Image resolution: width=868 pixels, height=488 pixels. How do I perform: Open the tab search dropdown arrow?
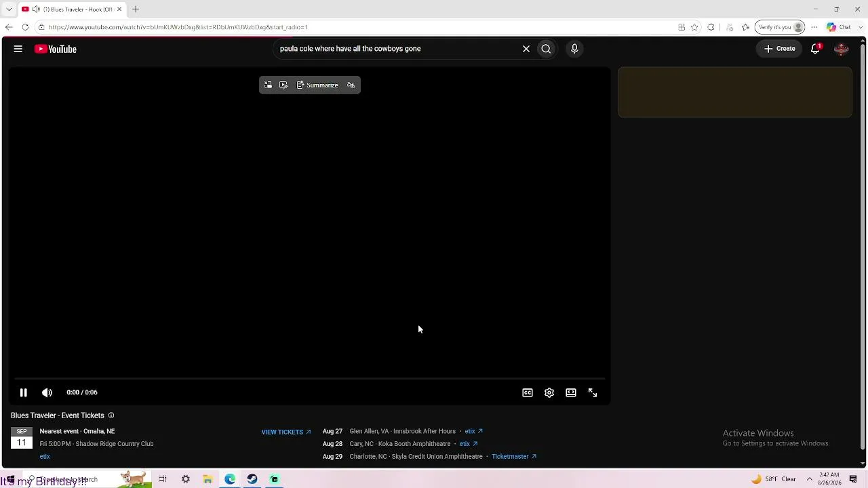point(9,9)
